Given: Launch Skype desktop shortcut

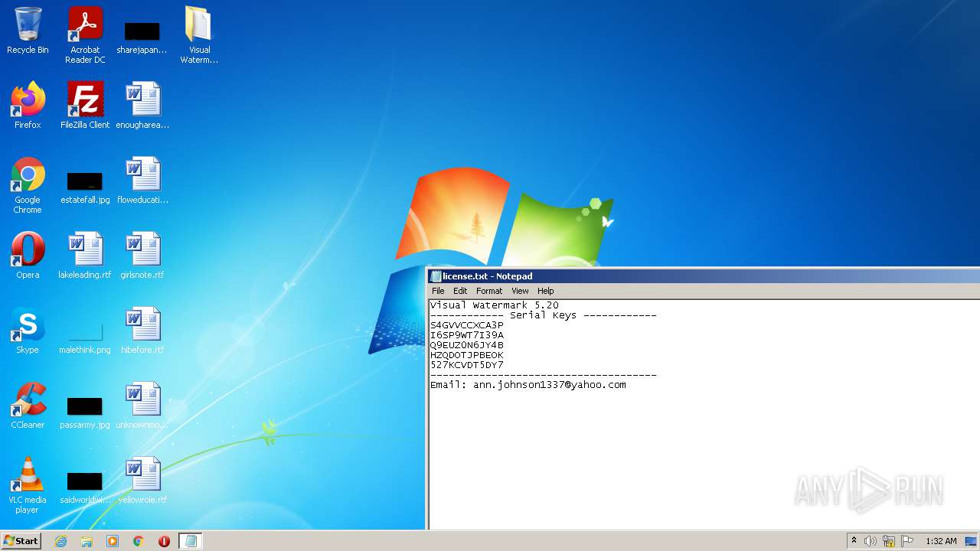Looking at the screenshot, I should pyautogui.click(x=28, y=331).
